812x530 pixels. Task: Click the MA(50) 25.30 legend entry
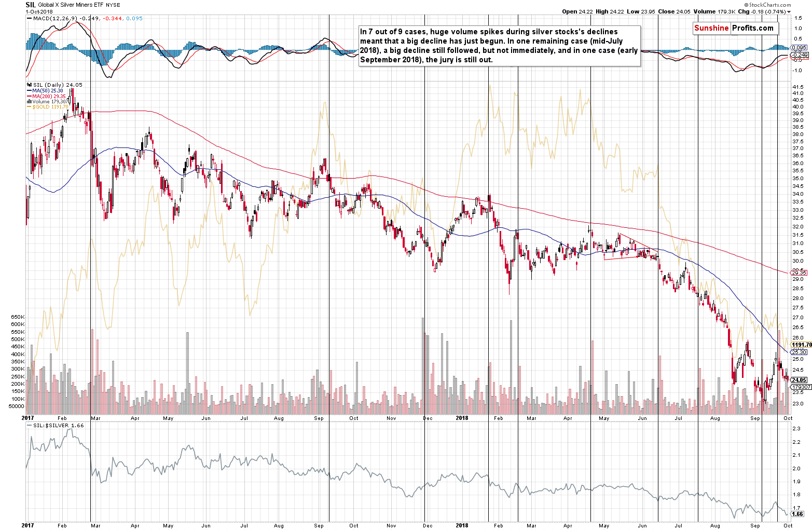(48, 90)
